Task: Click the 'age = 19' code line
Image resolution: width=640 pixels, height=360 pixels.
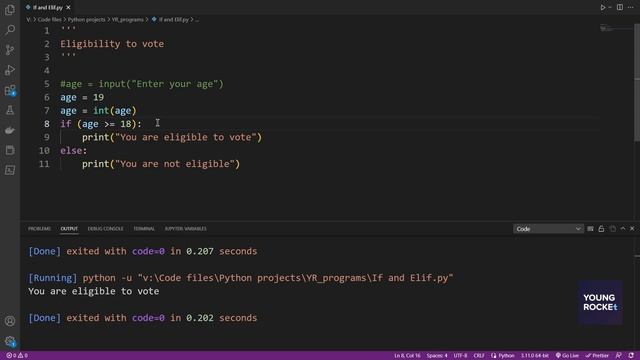Action: (x=82, y=97)
